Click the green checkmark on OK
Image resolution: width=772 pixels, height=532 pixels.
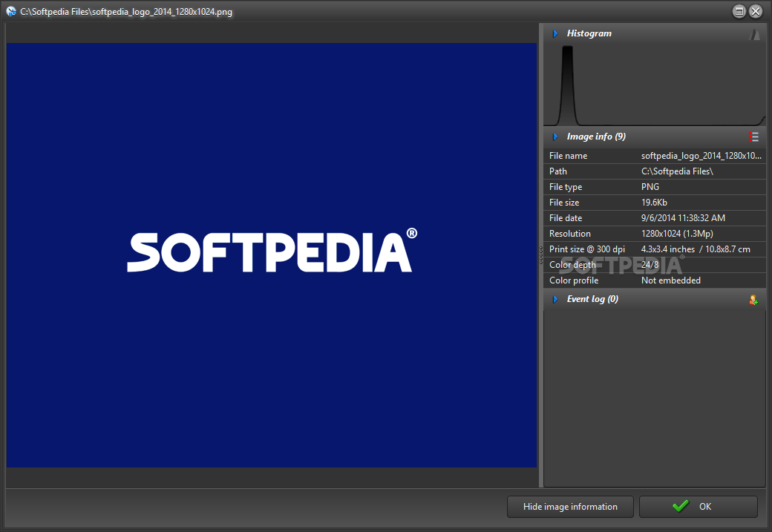point(681,507)
